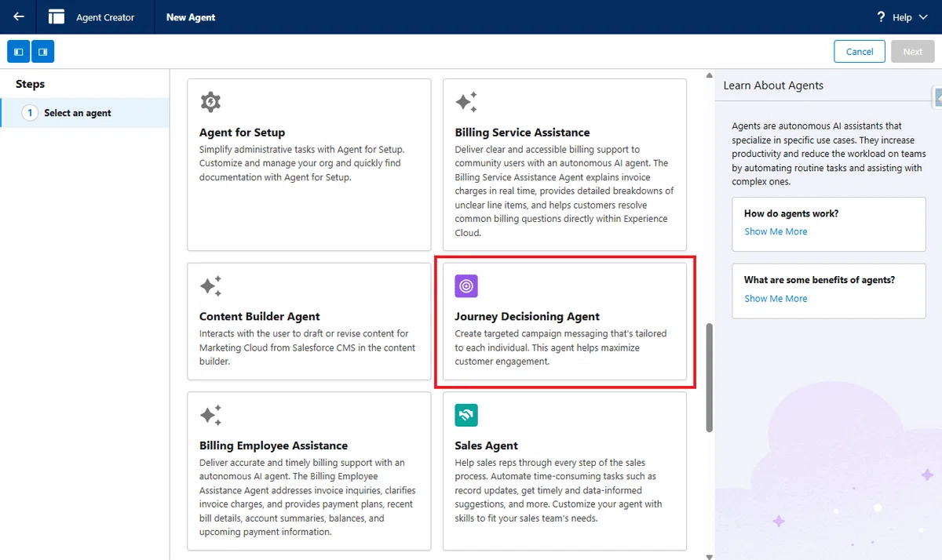Select the 'Select an agent' step
This screenshot has height=560, width=942.
coord(85,113)
